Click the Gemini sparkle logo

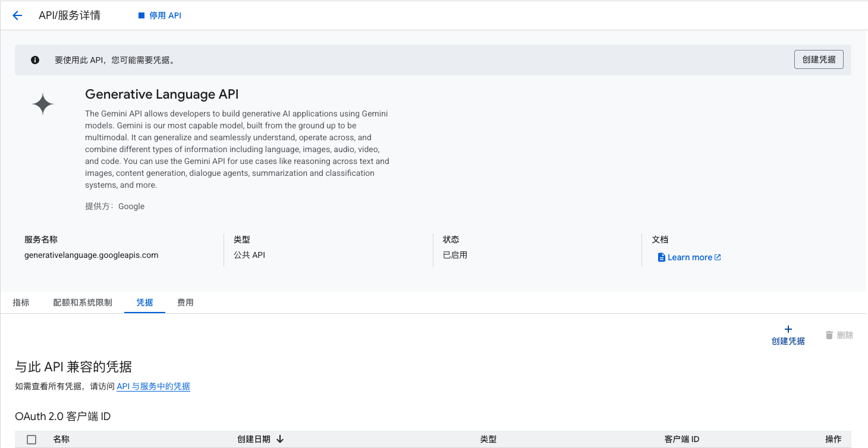click(43, 105)
